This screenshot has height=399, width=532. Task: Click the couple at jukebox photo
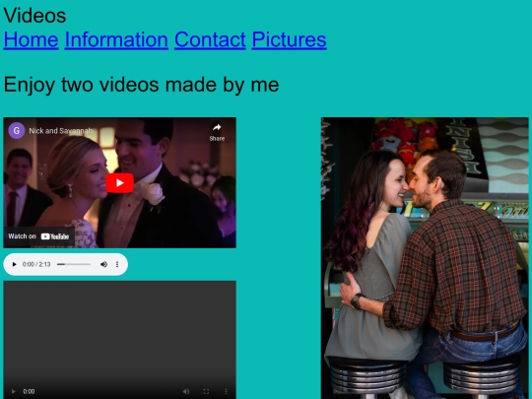[x=425, y=258]
